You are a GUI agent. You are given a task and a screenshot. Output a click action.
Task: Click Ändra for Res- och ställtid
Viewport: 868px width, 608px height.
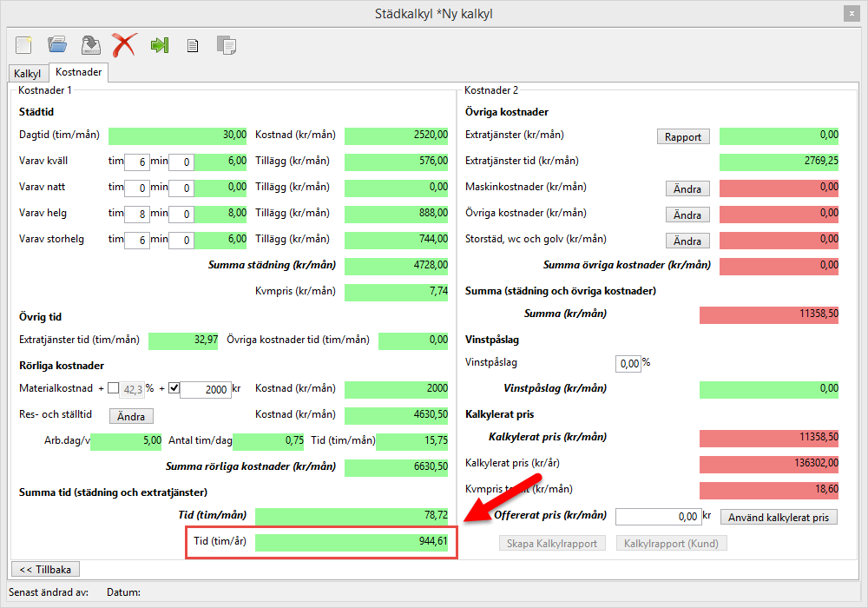coord(131,416)
